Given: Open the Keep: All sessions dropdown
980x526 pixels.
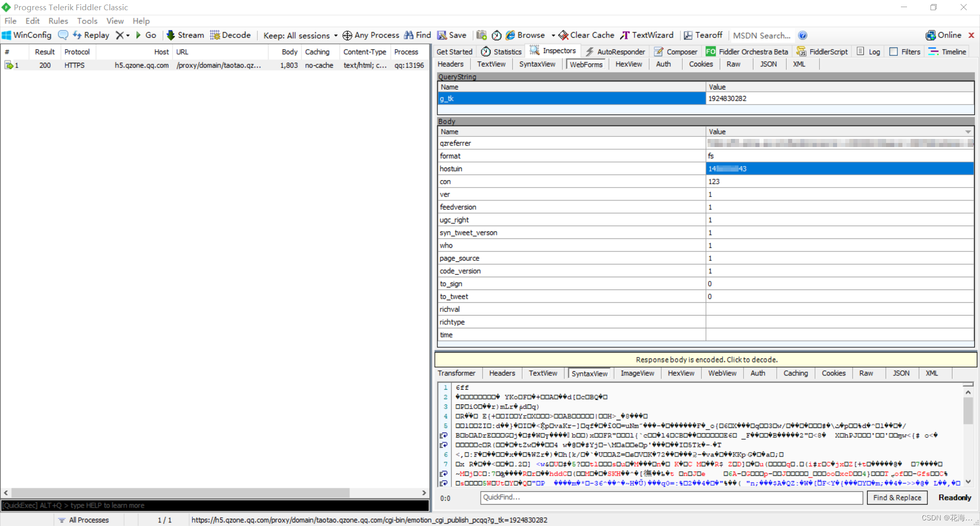Looking at the screenshot, I should pyautogui.click(x=300, y=35).
